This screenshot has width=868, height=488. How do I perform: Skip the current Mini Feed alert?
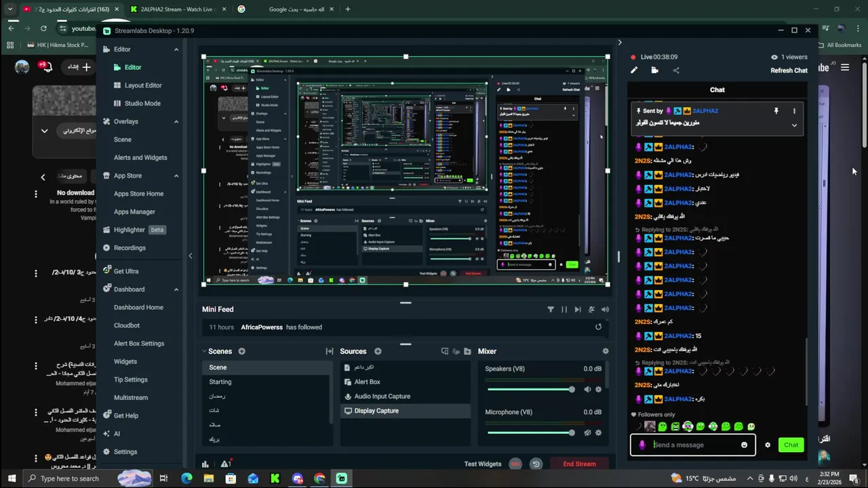coord(578,310)
